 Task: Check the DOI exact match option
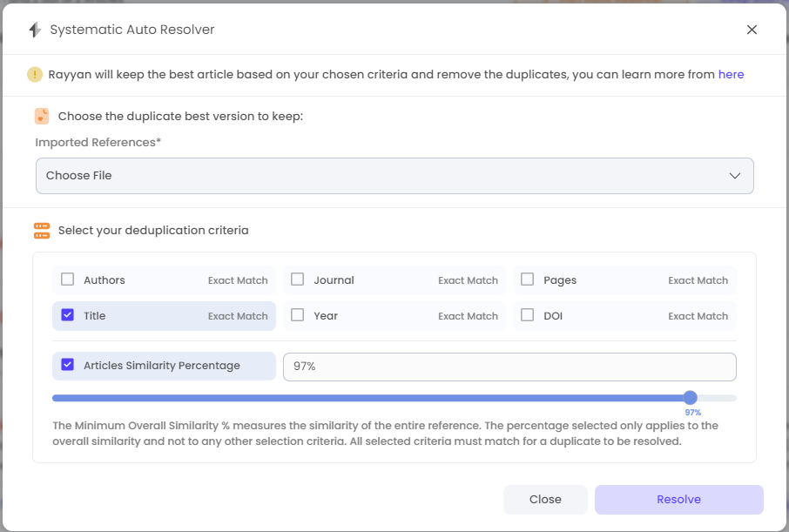(527, 315)
